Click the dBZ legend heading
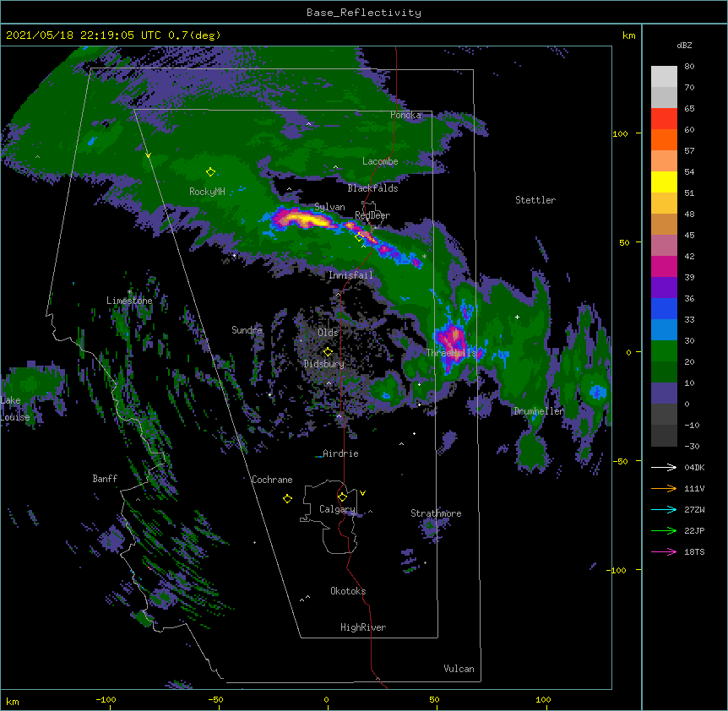The width and height of the screenshot is (728, 711). [x=684, y=46]
